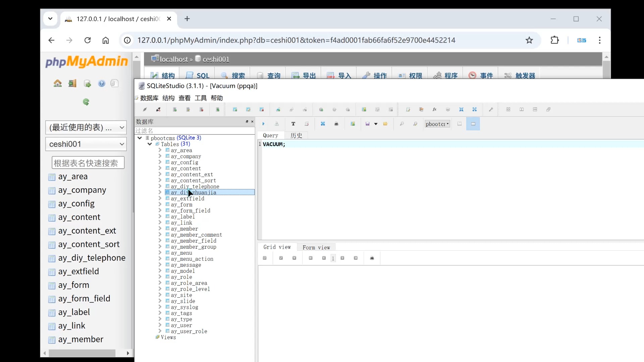Collapse the pbootcms database tree node
Screen dimensions: 644x362
(140, 137)
